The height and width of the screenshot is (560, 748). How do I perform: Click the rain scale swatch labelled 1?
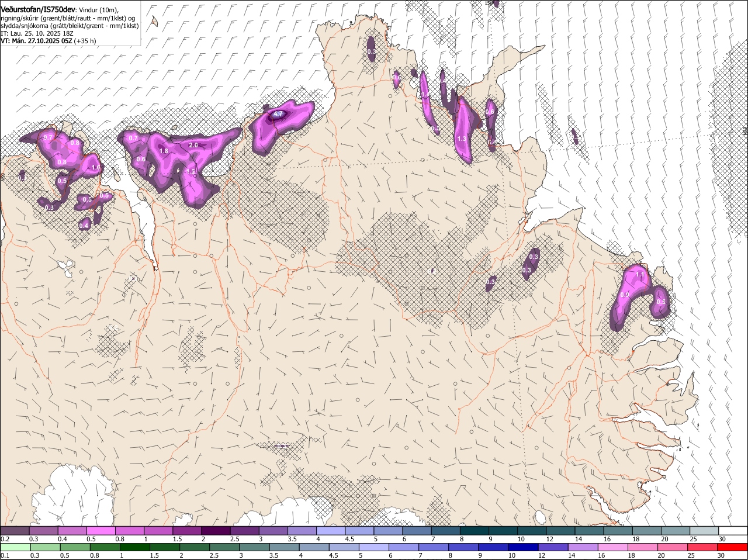coord(135,547)
